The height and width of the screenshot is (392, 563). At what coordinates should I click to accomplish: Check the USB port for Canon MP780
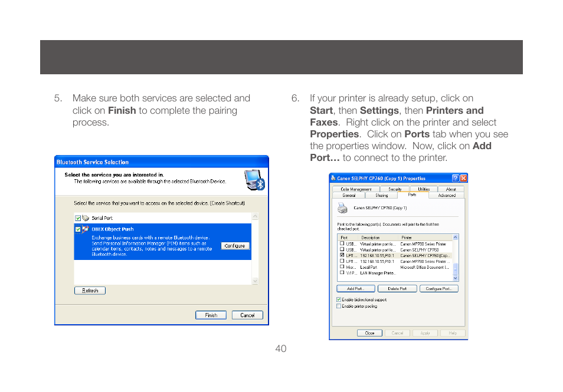click(342, 243)
